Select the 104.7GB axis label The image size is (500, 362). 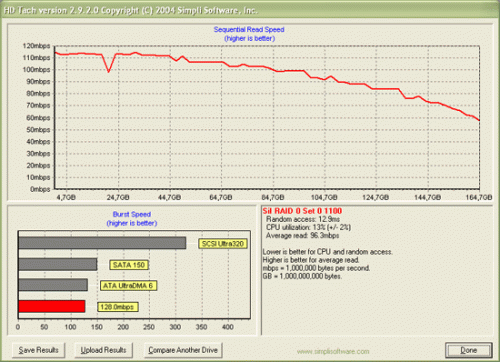[324, 197]
